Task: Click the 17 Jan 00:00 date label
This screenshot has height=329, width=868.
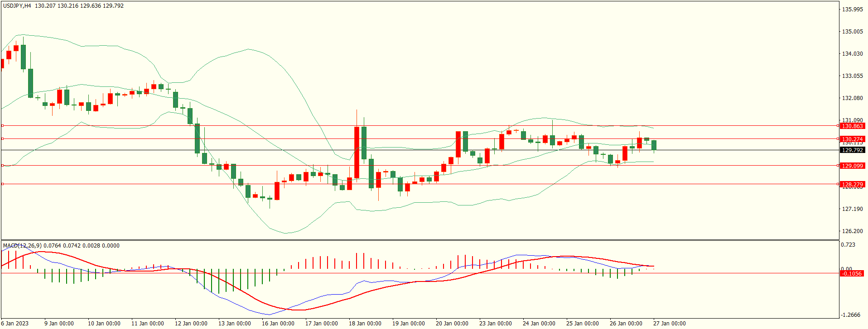Action: [x=322, y=324]
